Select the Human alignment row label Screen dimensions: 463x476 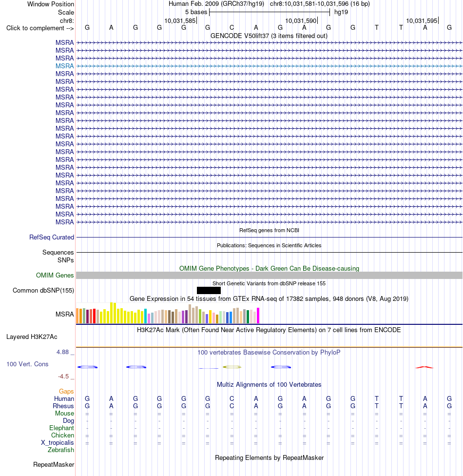point(64,399)
